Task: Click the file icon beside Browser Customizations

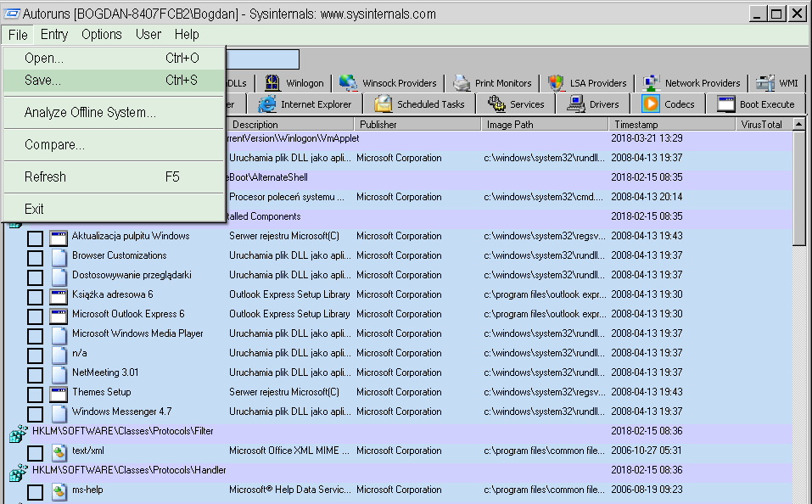Action: pyautogui.click(x=59, y=257)
